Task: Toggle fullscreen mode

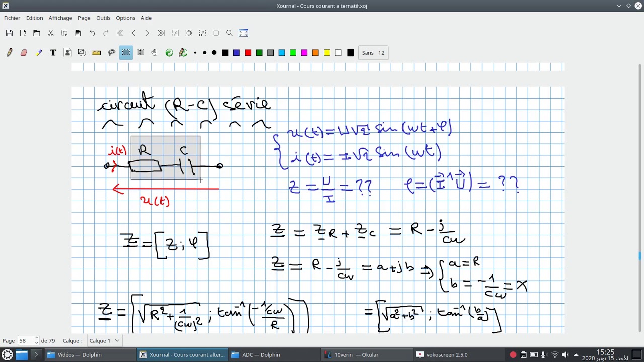Action: (x=244, y=33)
